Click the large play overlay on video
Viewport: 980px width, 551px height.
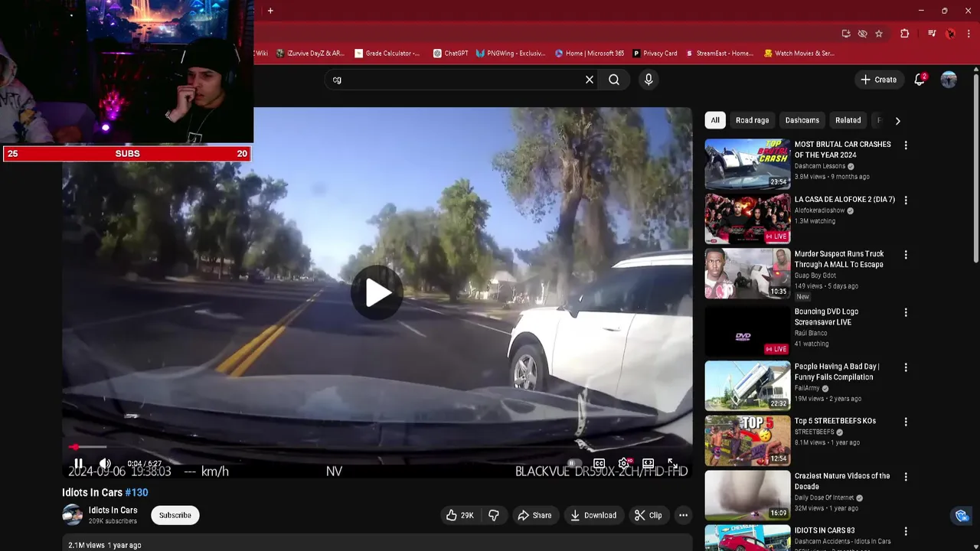377,292
